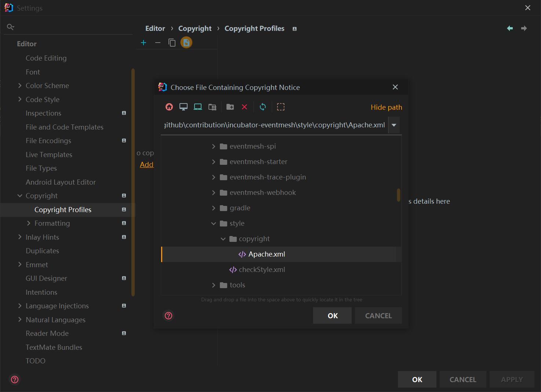The height and width of the screenshot is (392, 541).
Task: Refresh the file tree
Action: coord(263,107)
